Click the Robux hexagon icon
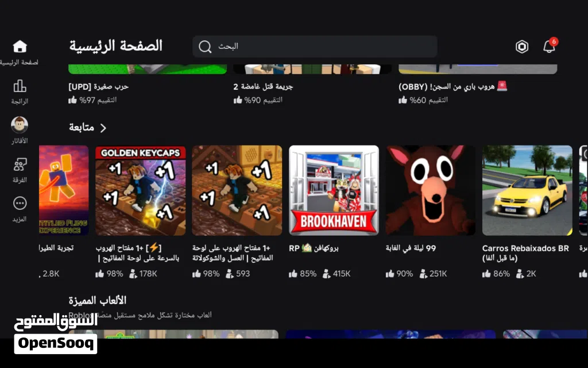The height and width of the screenshot is (368, 588). [x=521, y=47]
